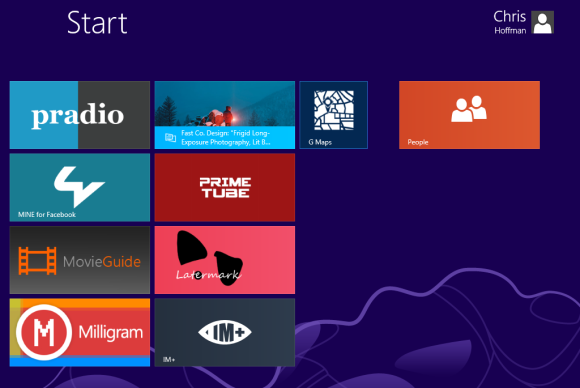Open the IM+ messenger tile
Screen dimensions: 580x388
tap(225, 333)
